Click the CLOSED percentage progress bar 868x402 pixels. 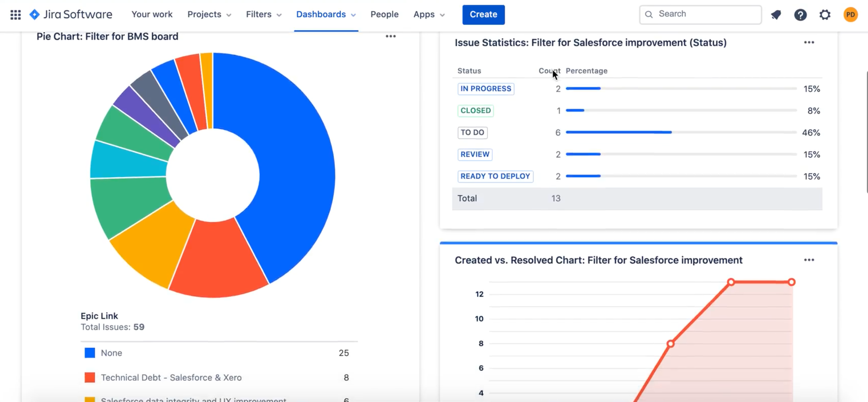(x=681, y=110)
